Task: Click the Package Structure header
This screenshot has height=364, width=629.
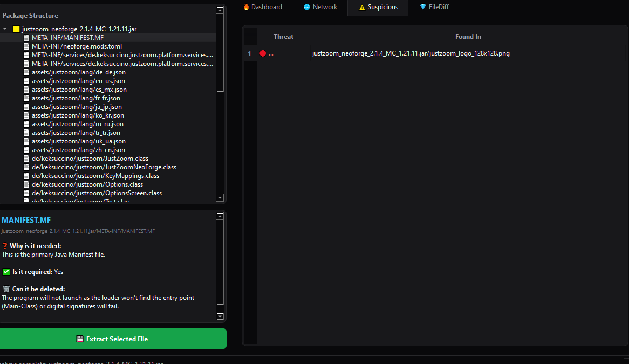Action: pyautogui.click(x=31, y=16)
